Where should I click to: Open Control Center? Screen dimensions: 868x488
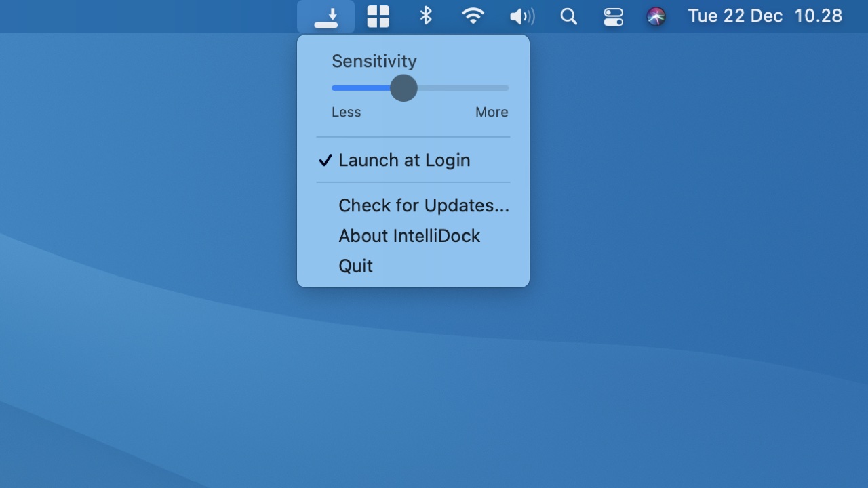(612, 16)
